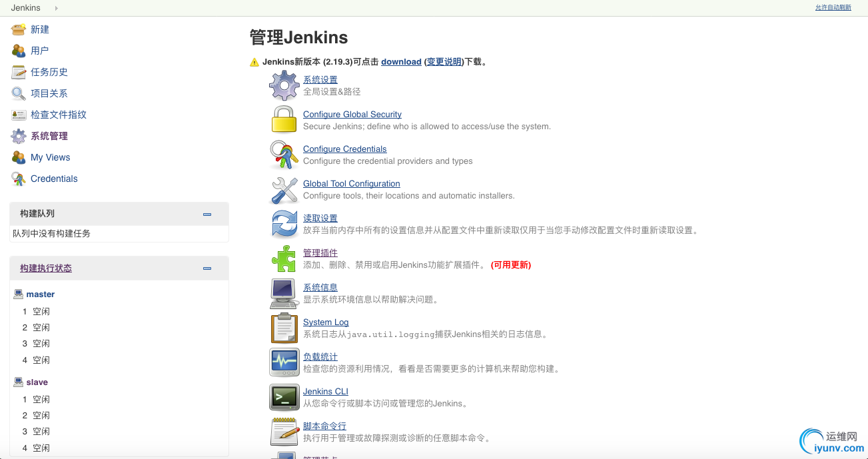Click the 脚本命令行 notepad pencil icon
The height and width of the screenshot is (459, 868).
(284, 432)
